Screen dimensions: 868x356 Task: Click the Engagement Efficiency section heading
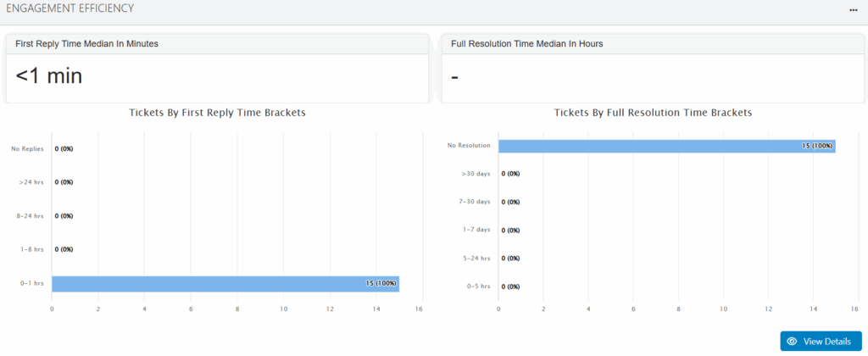(x=70, y=8)
